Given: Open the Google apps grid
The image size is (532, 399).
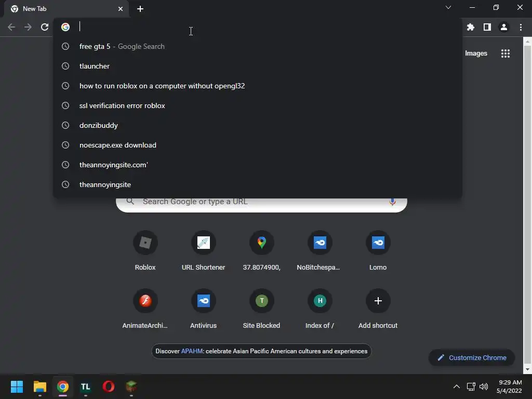Looking at the screenshot, I should pos(506,54).
